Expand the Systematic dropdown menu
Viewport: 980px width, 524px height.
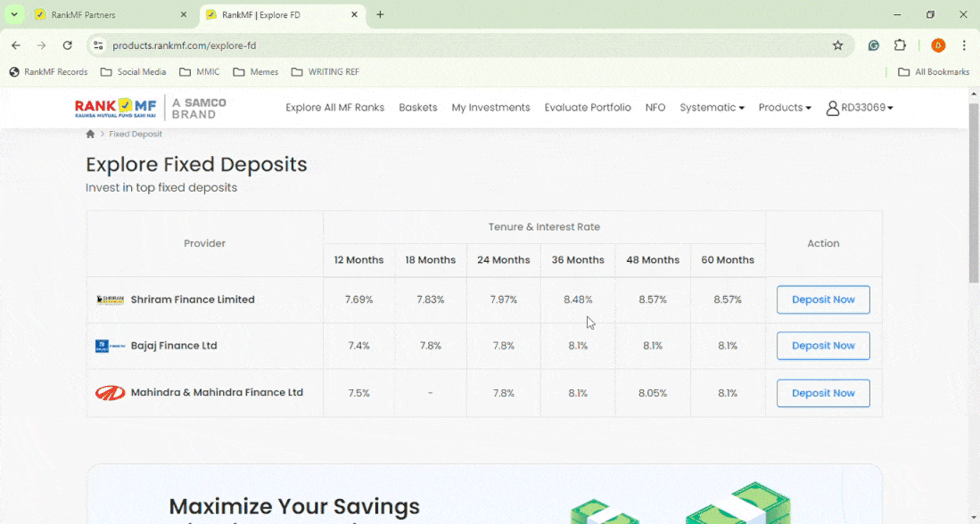point(712,108)
